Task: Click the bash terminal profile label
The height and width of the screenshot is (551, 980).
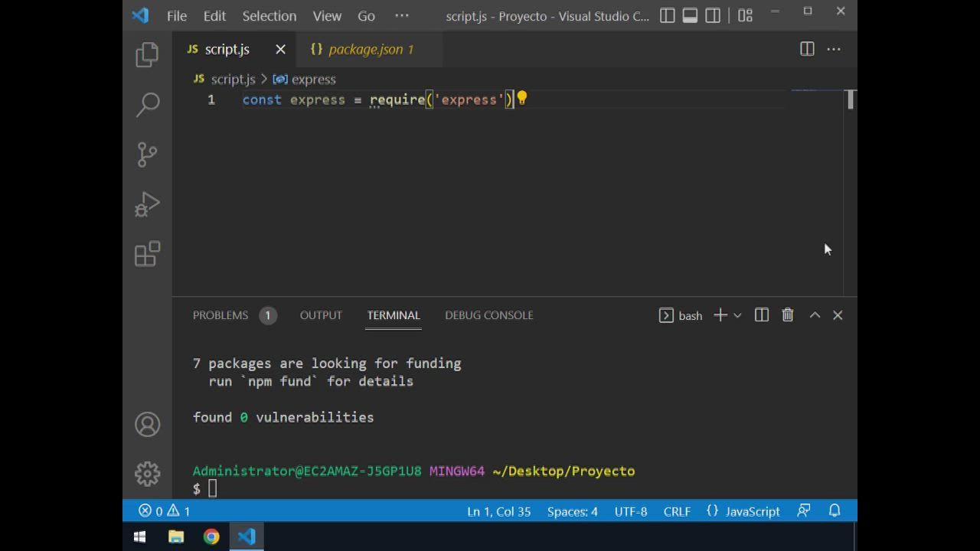Action: [x=681, y=315]
